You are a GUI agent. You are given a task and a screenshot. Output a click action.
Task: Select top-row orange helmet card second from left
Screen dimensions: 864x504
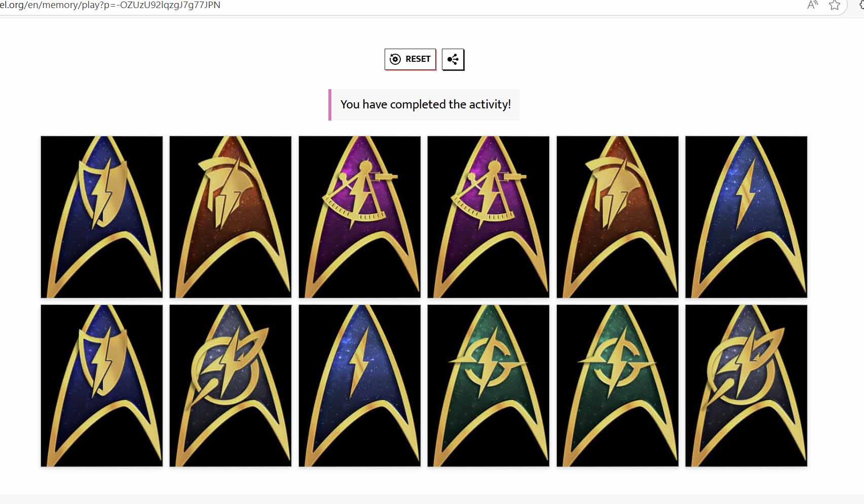pyautogui.click(x=231, y=217)
